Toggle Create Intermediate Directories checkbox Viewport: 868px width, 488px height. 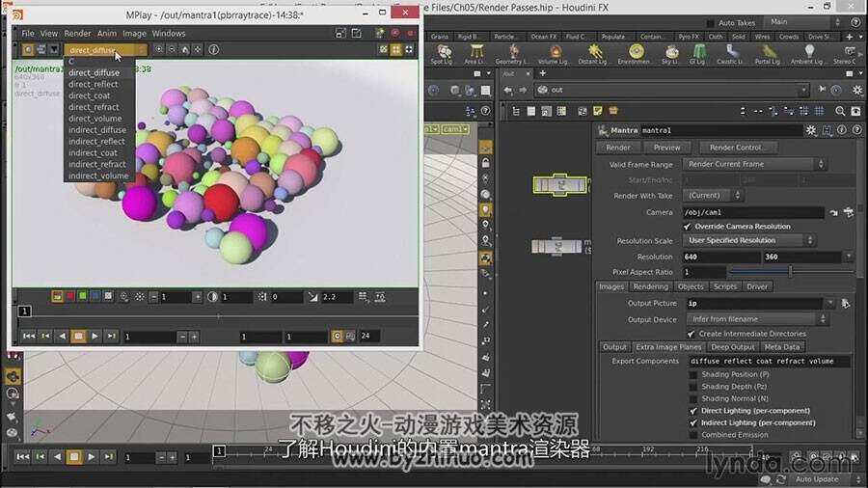691,335
